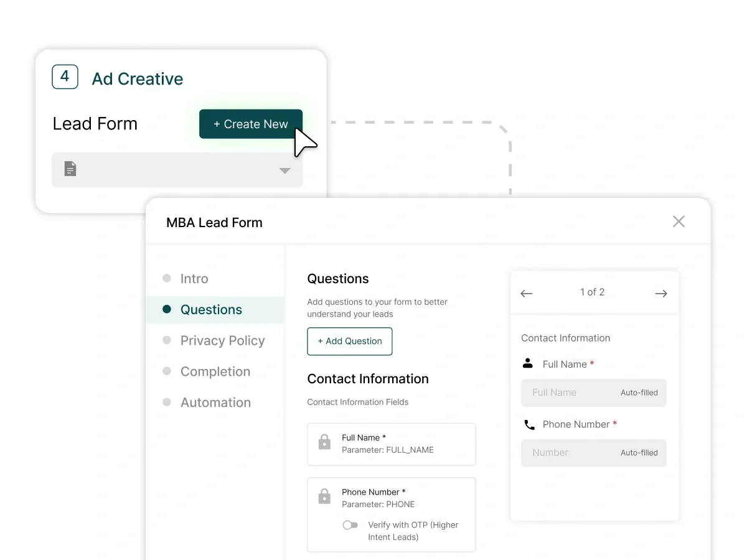Enable Verify with OTP for higher intent leads
The image size is (747, 560).
[x=350, y=525]
